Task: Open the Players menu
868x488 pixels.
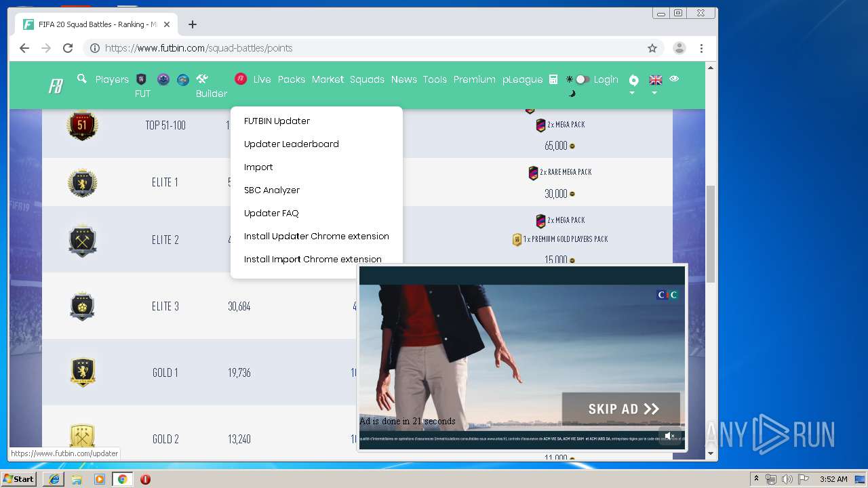Action: pos(112,79)
